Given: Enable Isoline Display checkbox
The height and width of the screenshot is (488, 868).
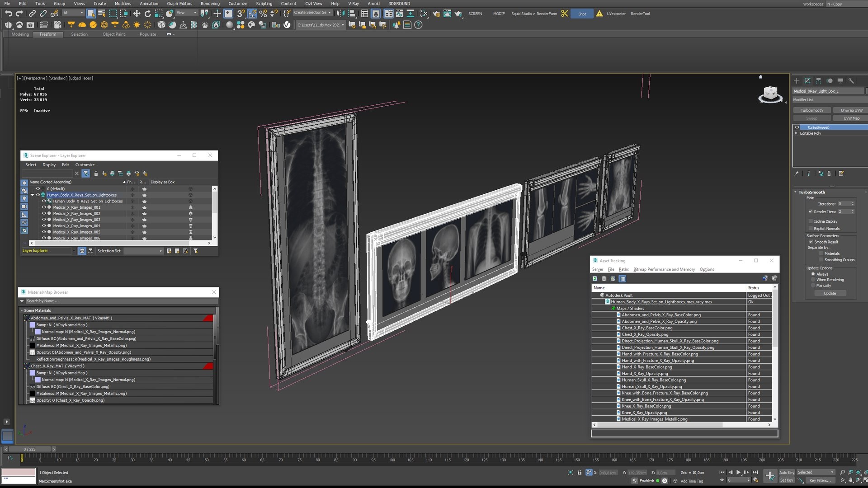Looking at the screenshot, I should pyautogui.click(x=811, y=221).
